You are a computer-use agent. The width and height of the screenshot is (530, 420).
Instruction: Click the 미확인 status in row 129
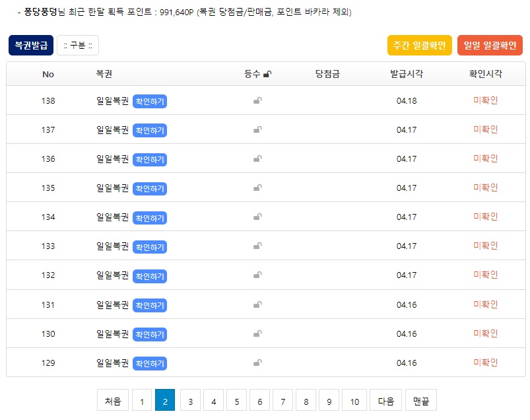[x=485, y=363]
